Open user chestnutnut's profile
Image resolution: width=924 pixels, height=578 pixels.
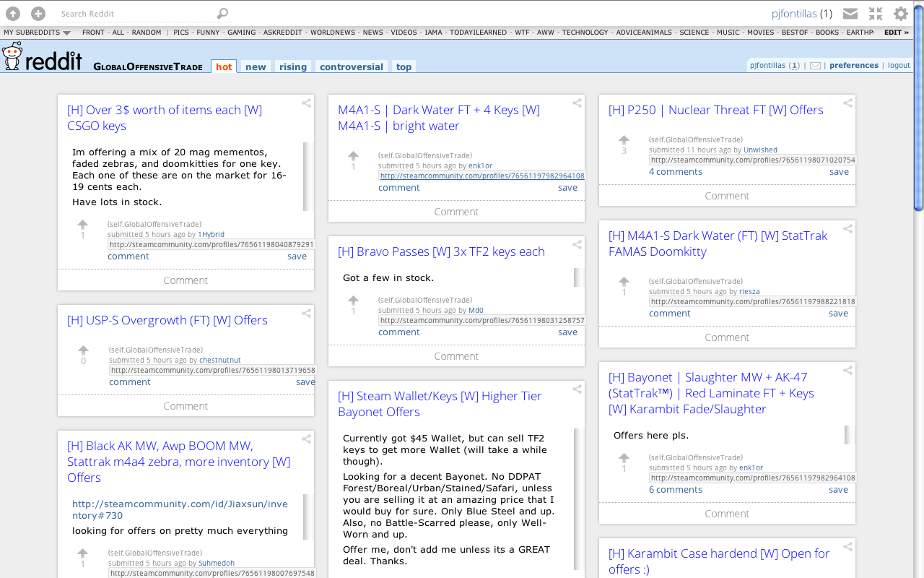click(x=220, y=360)
